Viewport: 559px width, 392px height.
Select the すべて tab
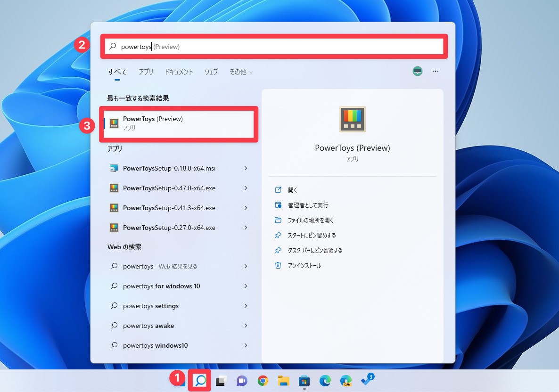pos(117,72)
